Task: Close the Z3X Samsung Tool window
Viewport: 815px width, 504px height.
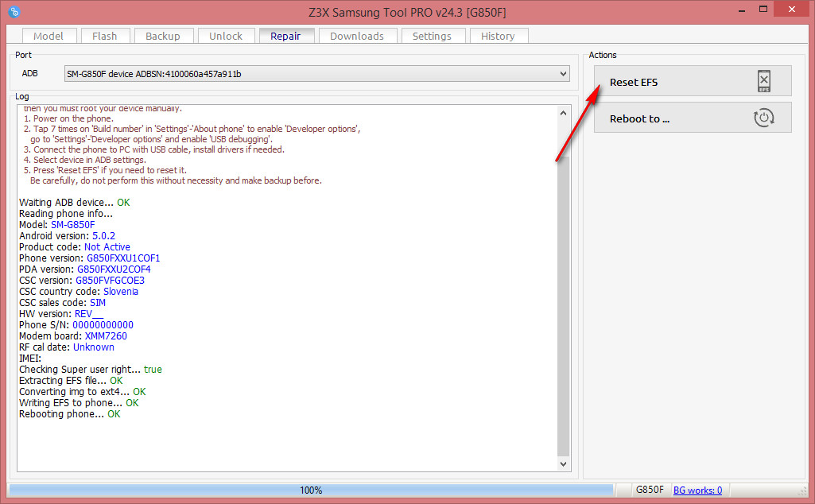Action: [792, 9]
